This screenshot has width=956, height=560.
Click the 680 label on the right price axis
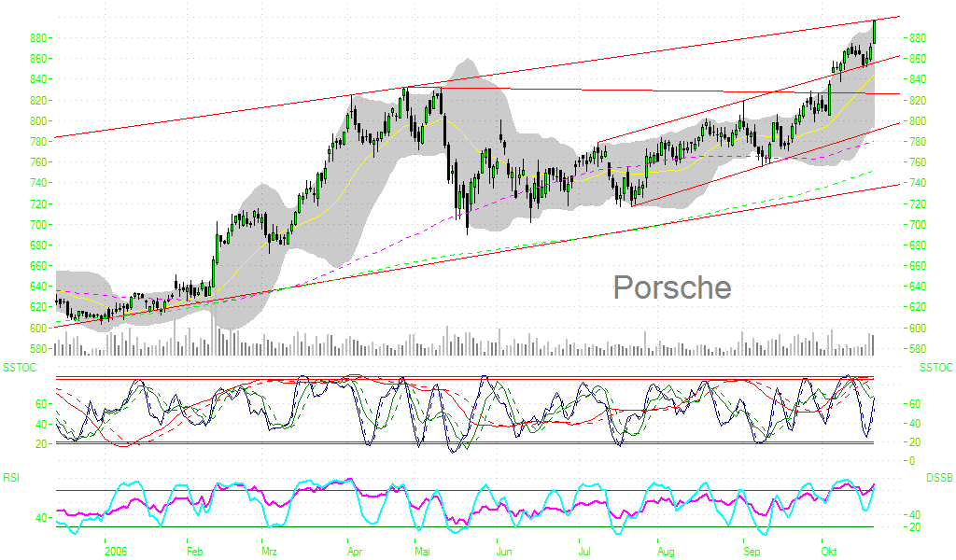coord(918,245)
